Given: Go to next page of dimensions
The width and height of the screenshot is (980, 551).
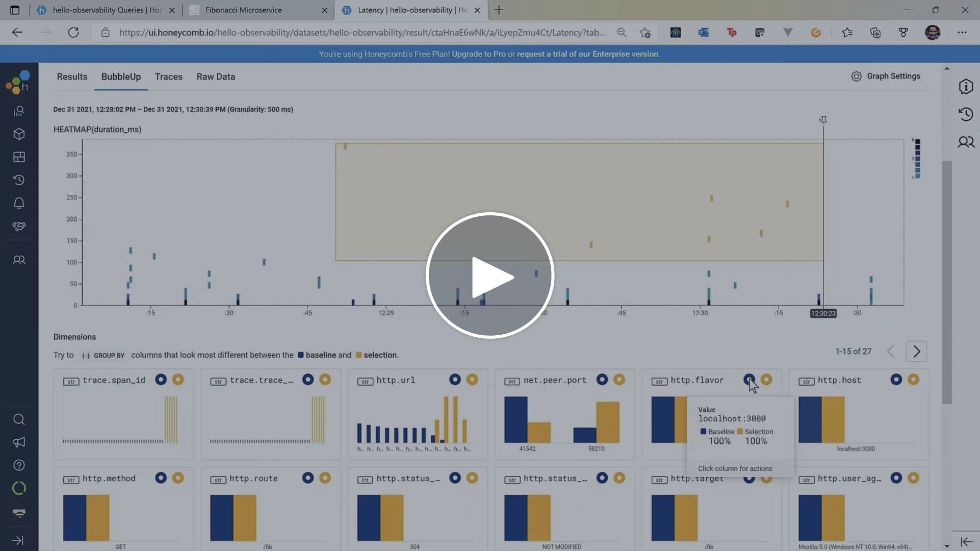Looking at the screenshot, I should [x=916, y=352].
